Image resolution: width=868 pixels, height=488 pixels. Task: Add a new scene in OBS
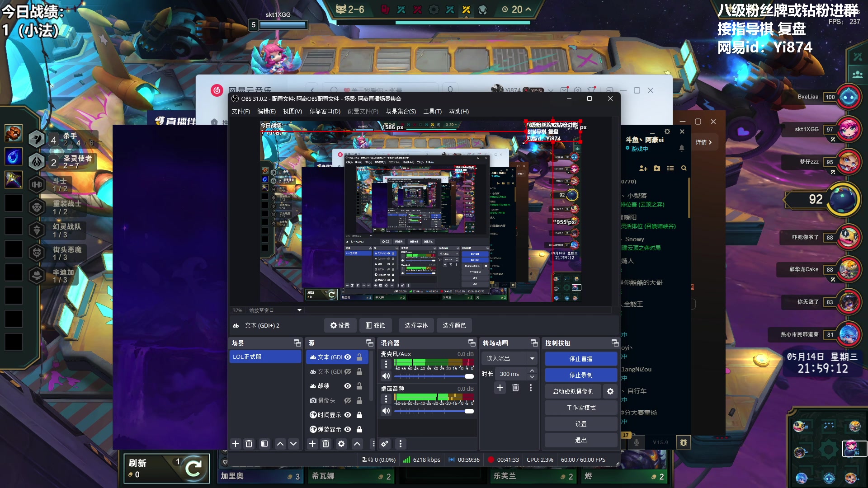click(x=236, y=444)
